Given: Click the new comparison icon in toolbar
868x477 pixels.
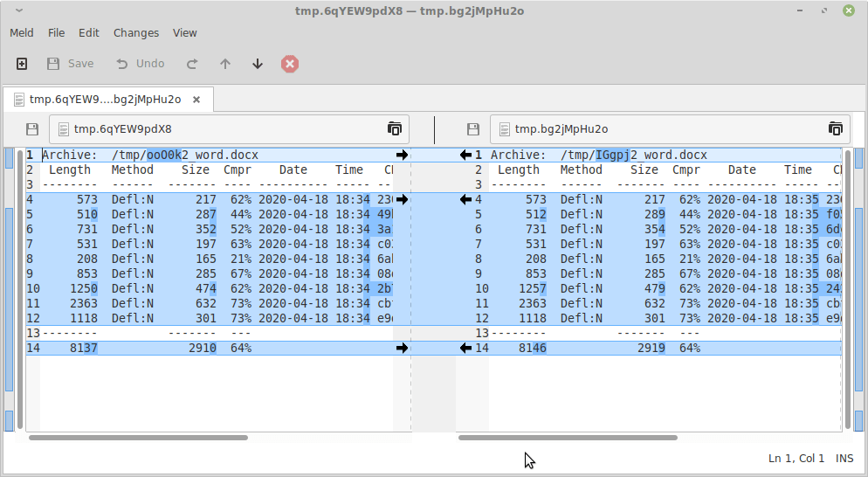Looking at the screenshot, I should click(x=22, y=64).
